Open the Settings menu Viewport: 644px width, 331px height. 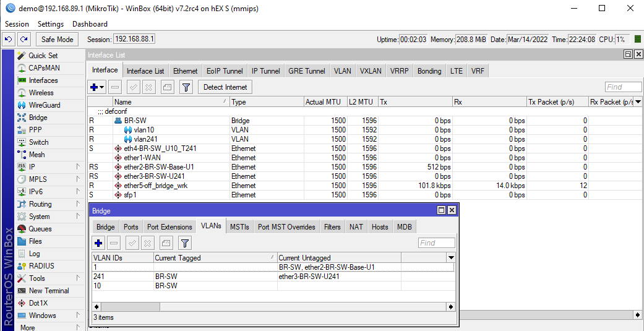pyautogui.click(x=51, y=24)
